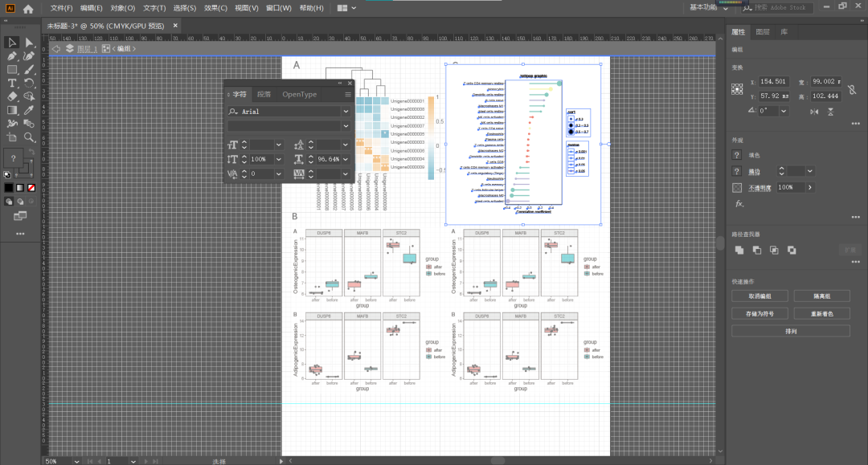This screenshot has height=465, width=868.
Task: Switch to the 图层 panel tab
Action: pos(762,32)
